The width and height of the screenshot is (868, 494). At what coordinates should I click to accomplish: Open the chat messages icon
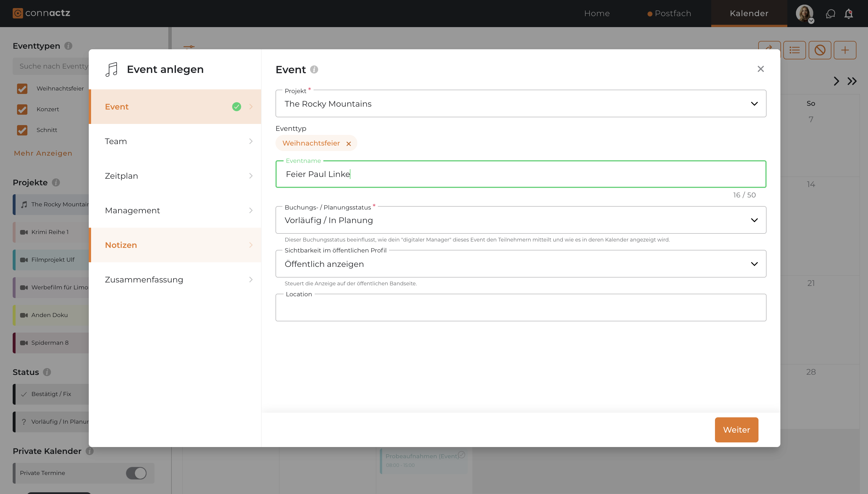point(830,14)
